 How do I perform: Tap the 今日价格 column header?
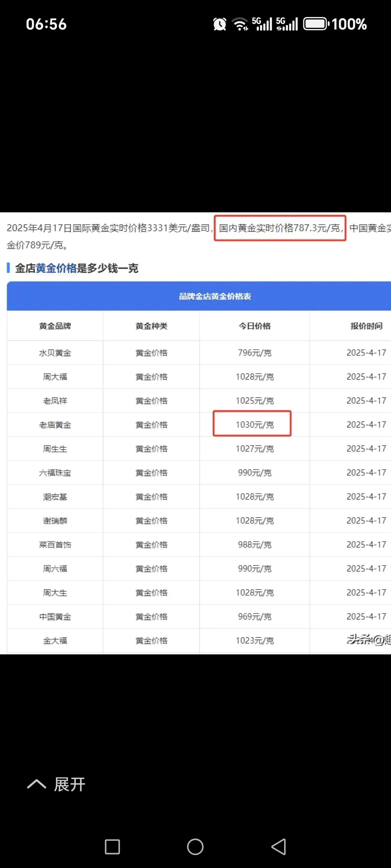tap(254, 326)
